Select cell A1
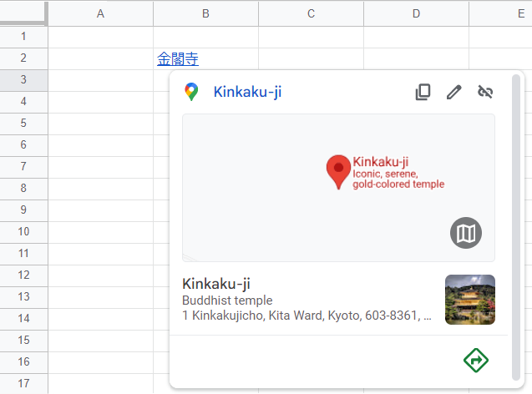 click(100, 37)
